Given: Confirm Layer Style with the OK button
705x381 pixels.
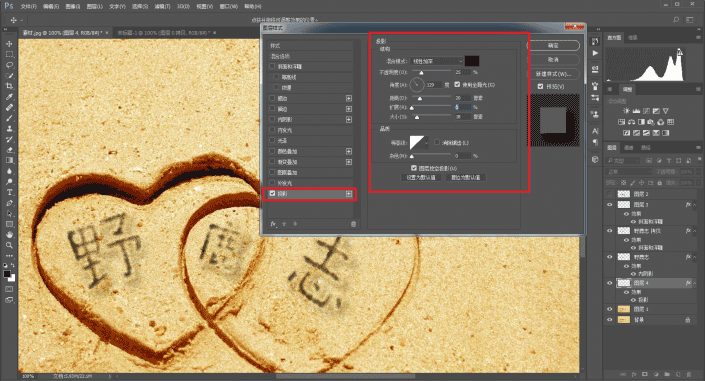Looking at the screenshot, I should pyautogui.click(x=554, y=45).
